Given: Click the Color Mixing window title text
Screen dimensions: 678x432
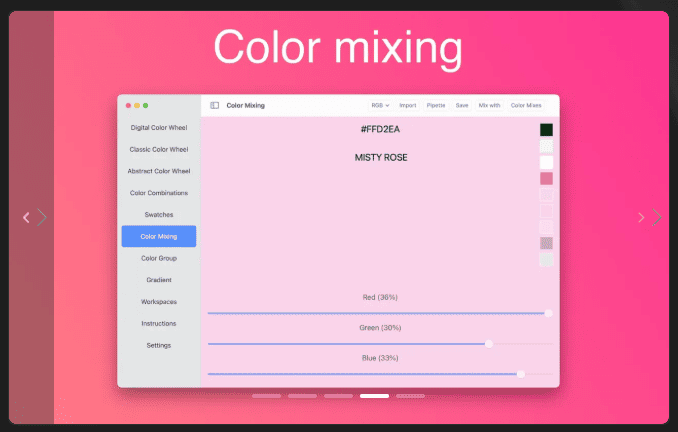Looking at the screenshot, I should [246, 106].
